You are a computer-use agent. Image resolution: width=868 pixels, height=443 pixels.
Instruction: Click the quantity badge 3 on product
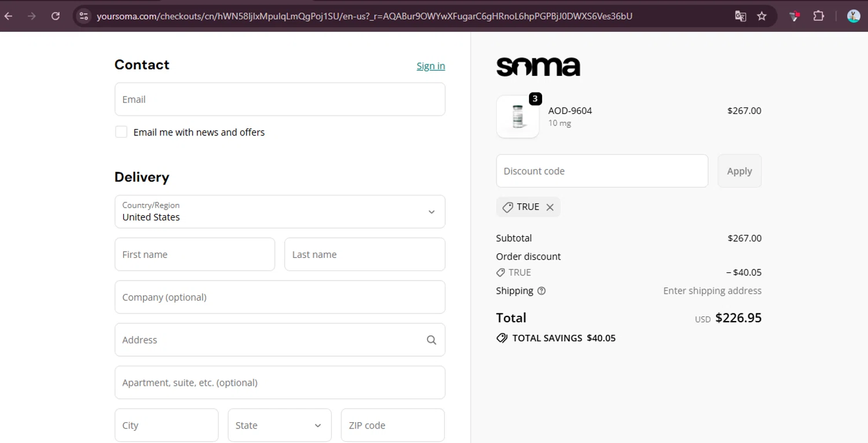click(535, 99)
